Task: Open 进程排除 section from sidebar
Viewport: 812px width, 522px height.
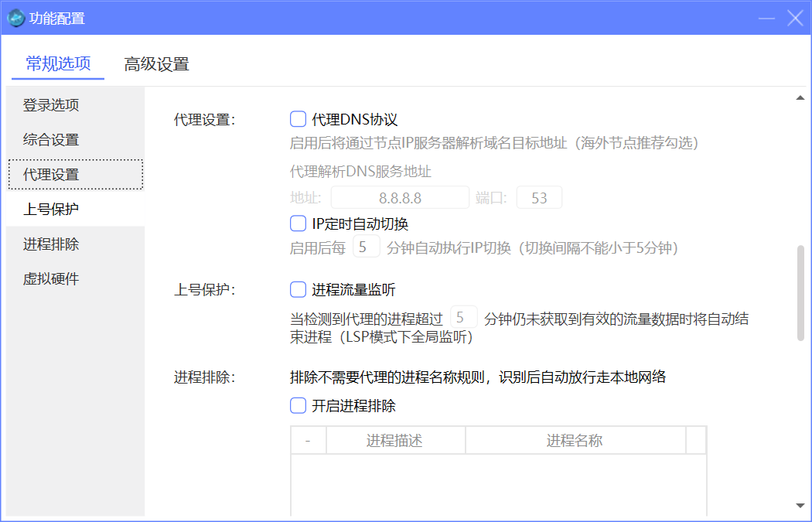Action: click(51, 244)
